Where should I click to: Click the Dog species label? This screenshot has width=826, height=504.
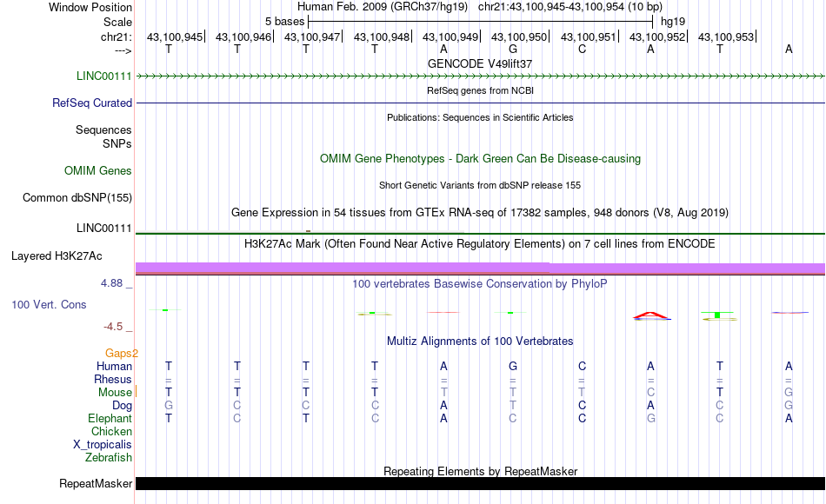tap(122, 406)
